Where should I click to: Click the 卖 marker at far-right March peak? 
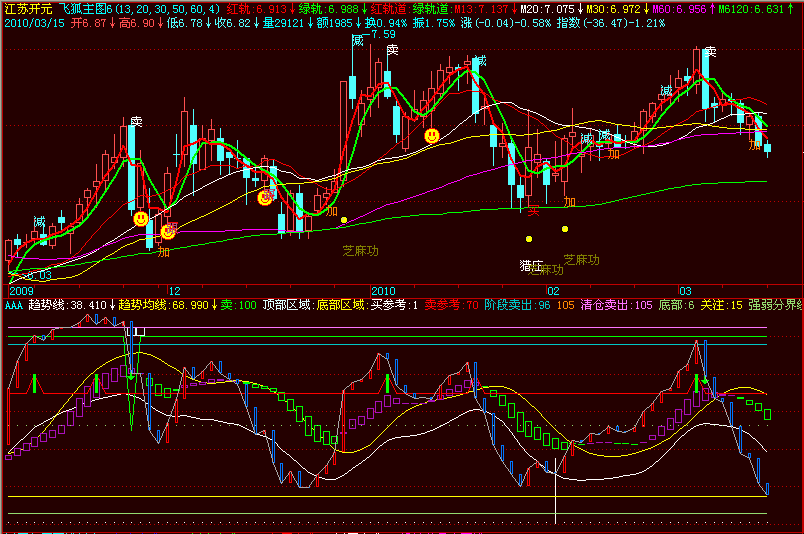point(710,51)
